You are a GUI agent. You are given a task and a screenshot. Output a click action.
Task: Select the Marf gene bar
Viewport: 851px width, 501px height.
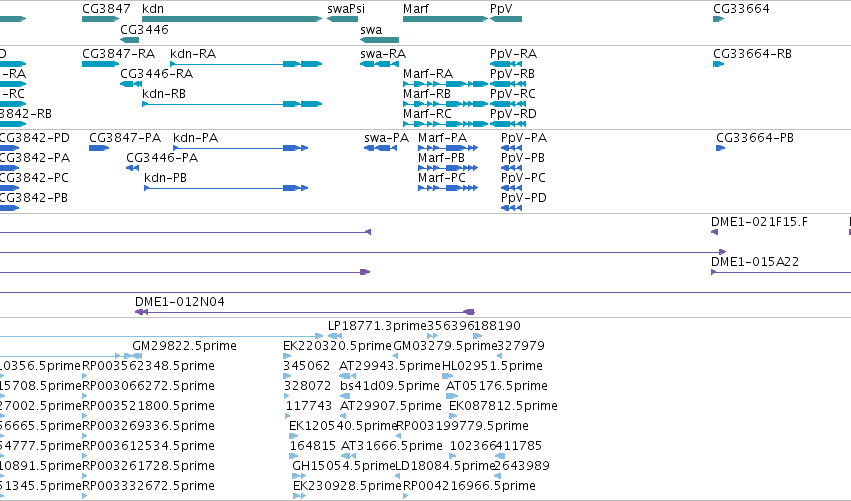[445, 19]
